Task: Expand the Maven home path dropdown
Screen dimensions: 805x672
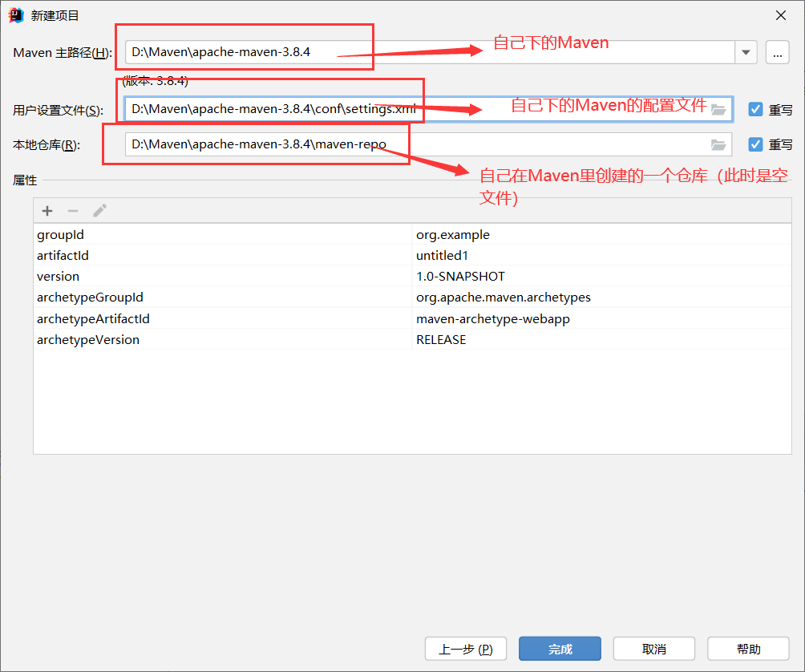Action: click(746, 52)
